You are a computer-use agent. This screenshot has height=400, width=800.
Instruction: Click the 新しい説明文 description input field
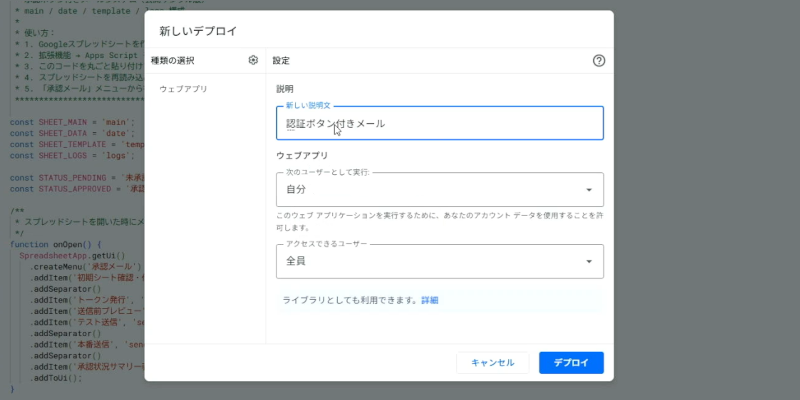[x=440, y=123]
